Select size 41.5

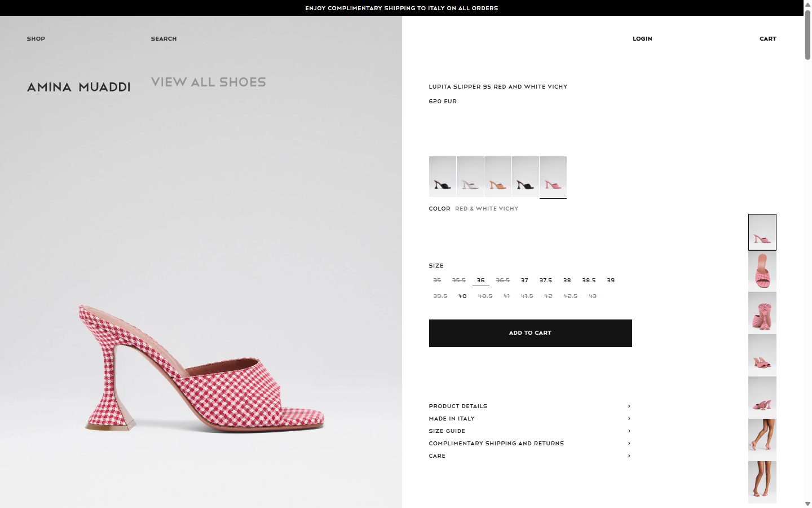pyautogui.click(x=527, y=296)
